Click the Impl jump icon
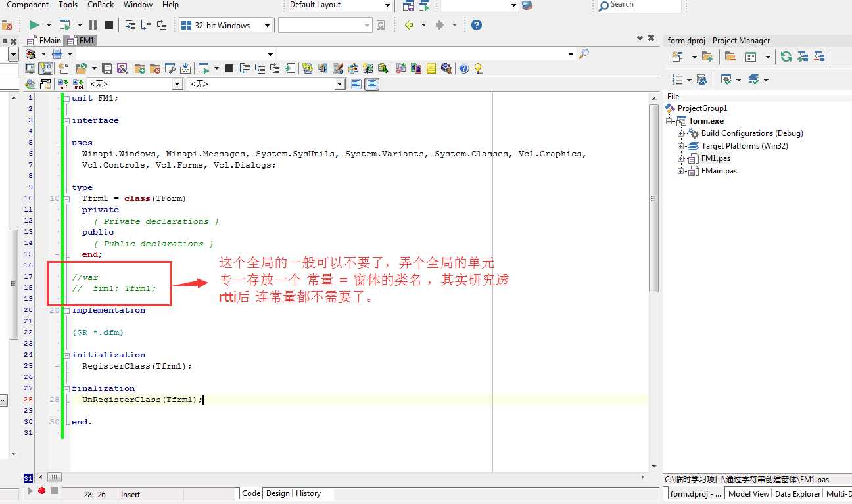This screenshot has width=852, height=504. click(78, 84)
